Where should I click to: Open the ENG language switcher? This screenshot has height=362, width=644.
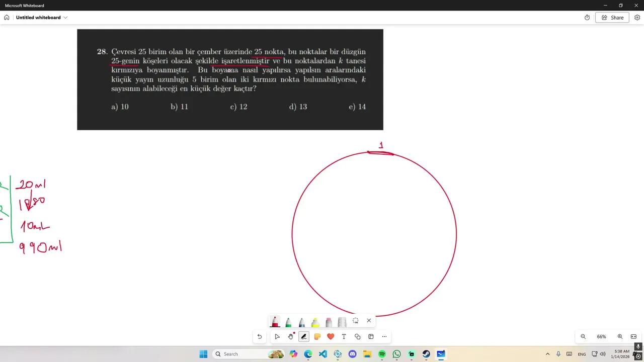582,354
